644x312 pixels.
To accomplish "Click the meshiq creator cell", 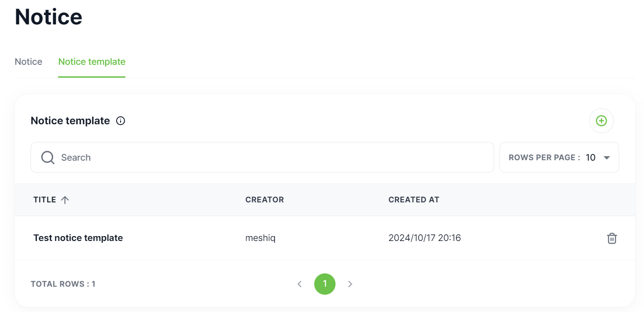I will 260,238.
